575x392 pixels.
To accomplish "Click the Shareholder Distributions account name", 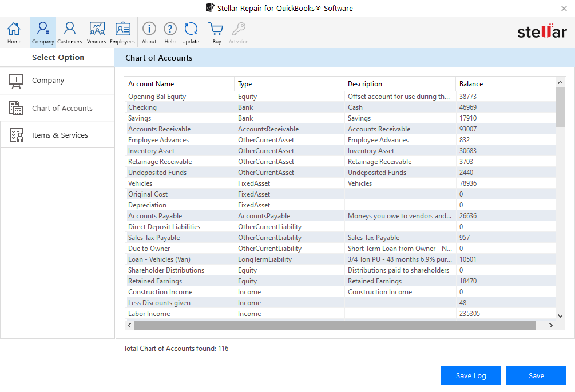I will click(x=166, y=270).
